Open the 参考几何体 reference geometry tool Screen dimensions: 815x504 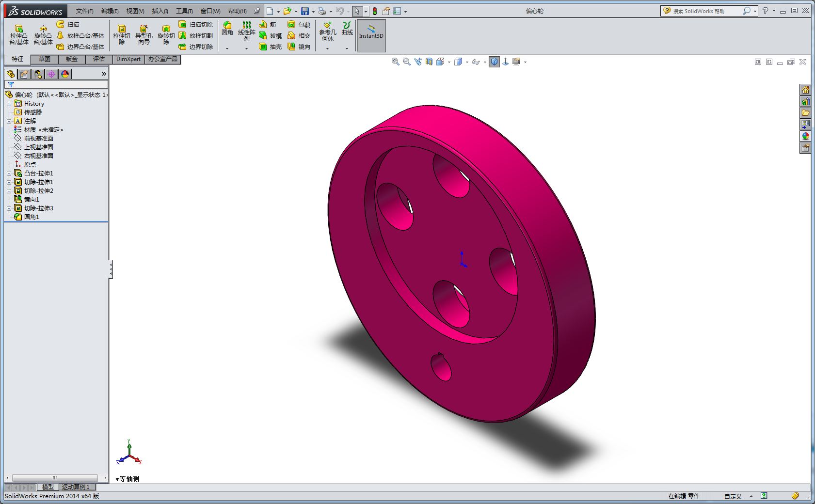[327, 32]
